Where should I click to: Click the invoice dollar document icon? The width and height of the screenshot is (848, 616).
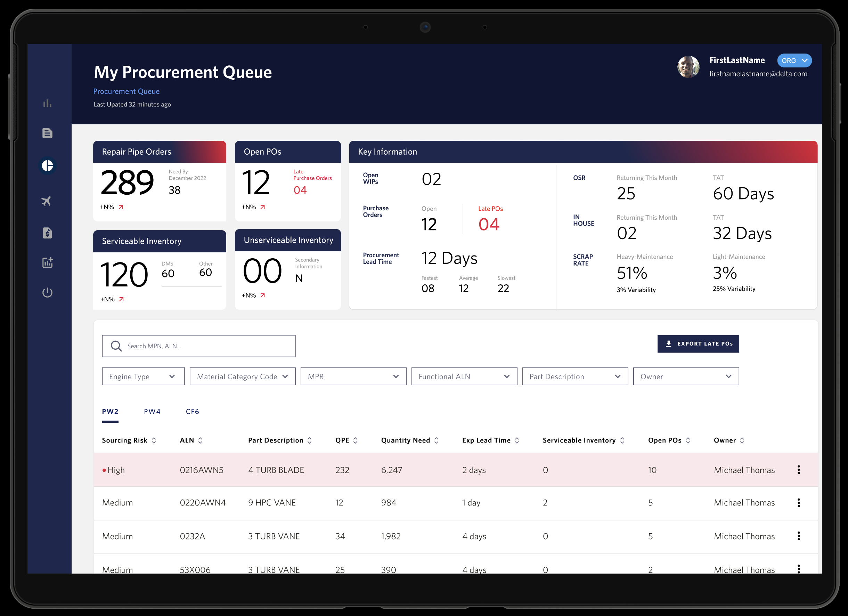pos(47,233)
